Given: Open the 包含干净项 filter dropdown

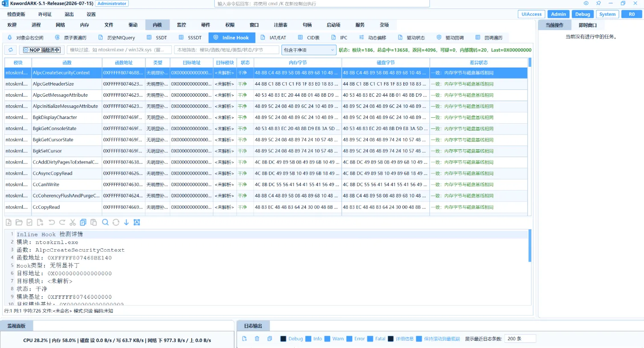Looking at the screenshot, I should 309,50.
